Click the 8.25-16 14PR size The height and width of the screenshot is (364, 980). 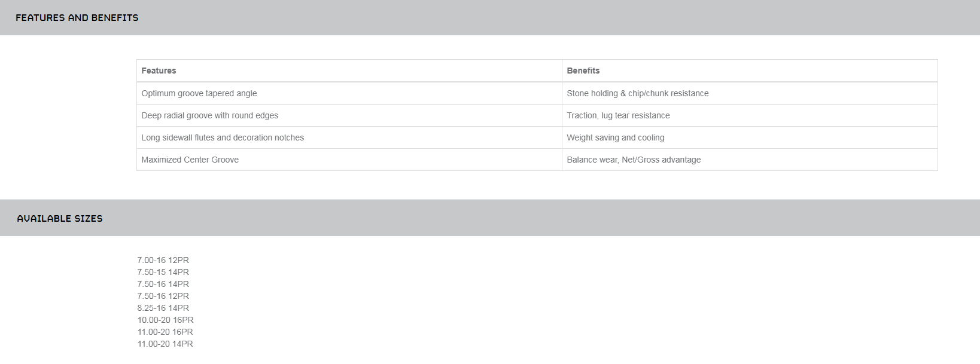tap(163, 308)
